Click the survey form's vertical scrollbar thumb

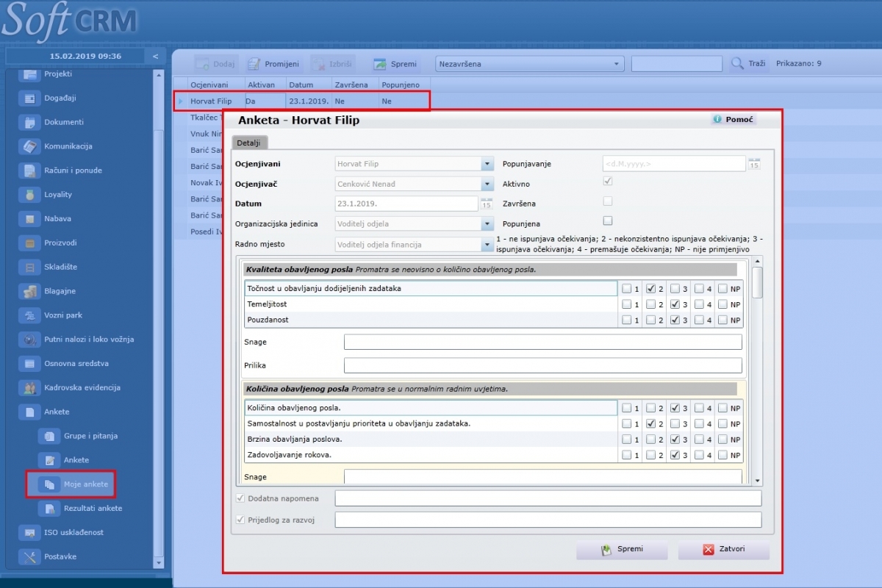758,282
